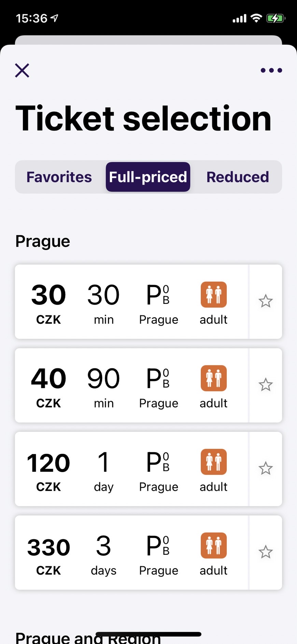Tap the P0B zone icon on 30 min ticket
This screenshot has width=297, height=644.
coord(158,295)
